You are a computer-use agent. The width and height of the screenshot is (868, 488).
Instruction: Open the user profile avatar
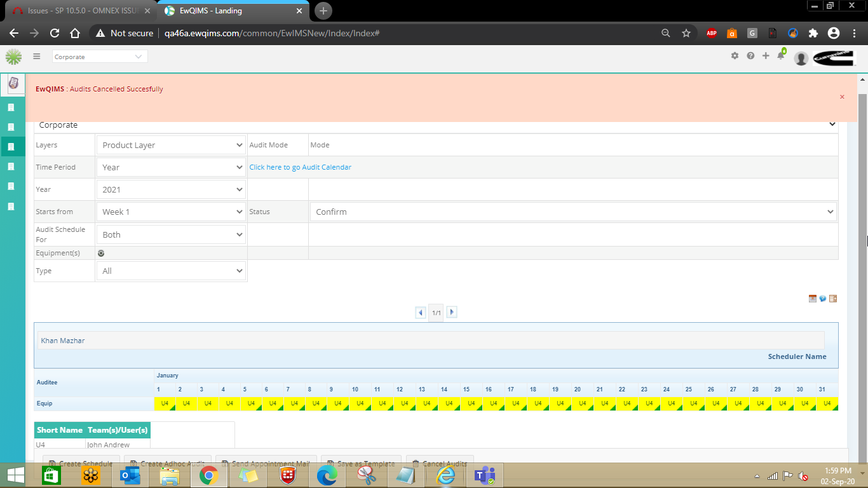[x=801, y=58]
